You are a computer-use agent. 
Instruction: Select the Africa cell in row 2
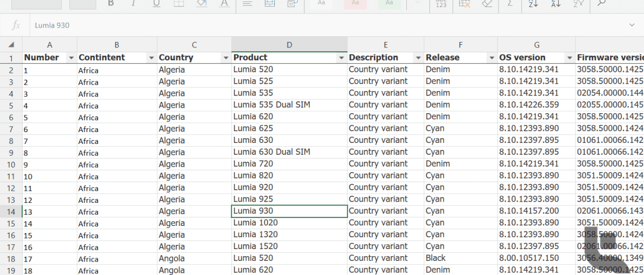pos(117,70)
